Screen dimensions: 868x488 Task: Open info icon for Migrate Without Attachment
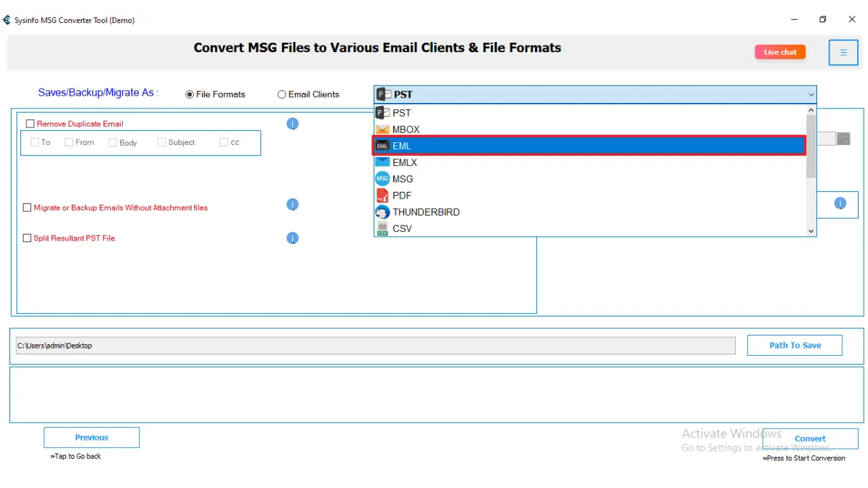click(292, 205)
